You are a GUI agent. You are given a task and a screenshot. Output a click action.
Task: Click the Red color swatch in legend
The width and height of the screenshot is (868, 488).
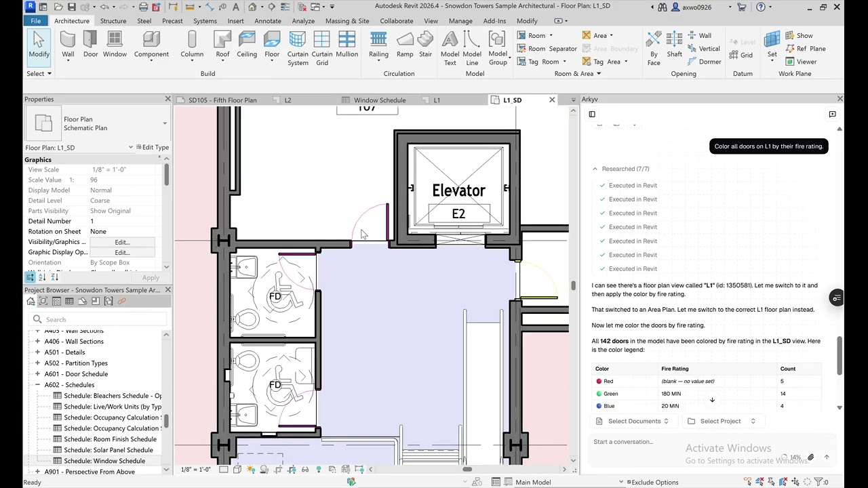(599, 382)
